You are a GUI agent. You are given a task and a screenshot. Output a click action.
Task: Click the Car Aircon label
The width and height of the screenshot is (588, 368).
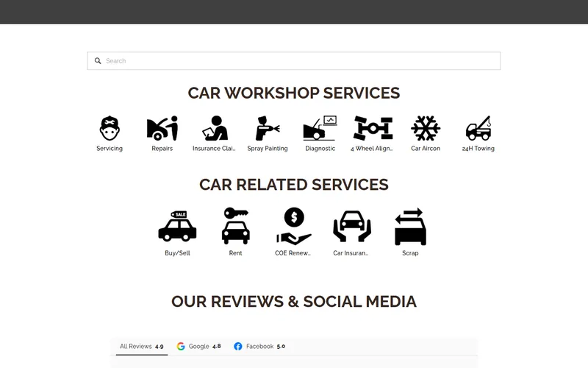pos(426,149)
